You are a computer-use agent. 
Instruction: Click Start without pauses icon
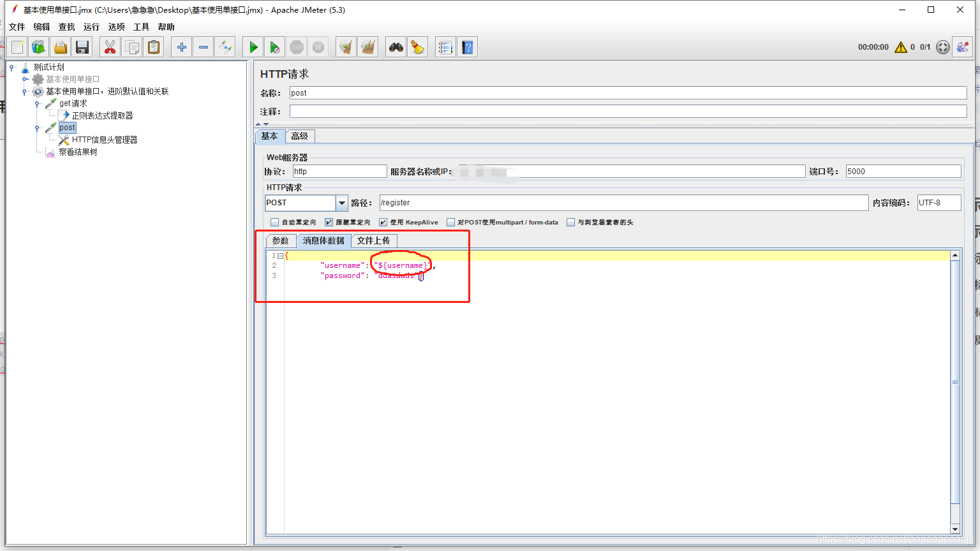[x=275, y=47]
